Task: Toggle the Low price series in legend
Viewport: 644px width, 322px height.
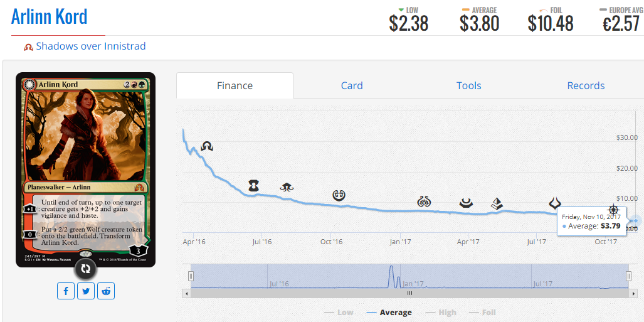Action: (339, 313)
